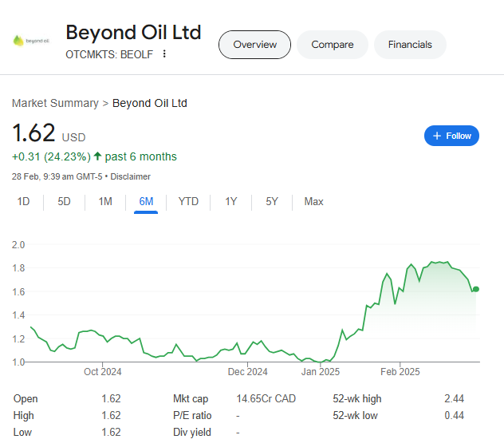Click the 52-wk high label

pos(356,398)
